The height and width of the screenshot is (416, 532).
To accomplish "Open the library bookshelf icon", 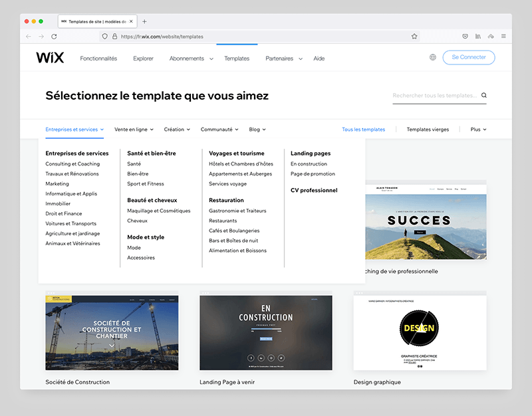I will coord(477,37).
